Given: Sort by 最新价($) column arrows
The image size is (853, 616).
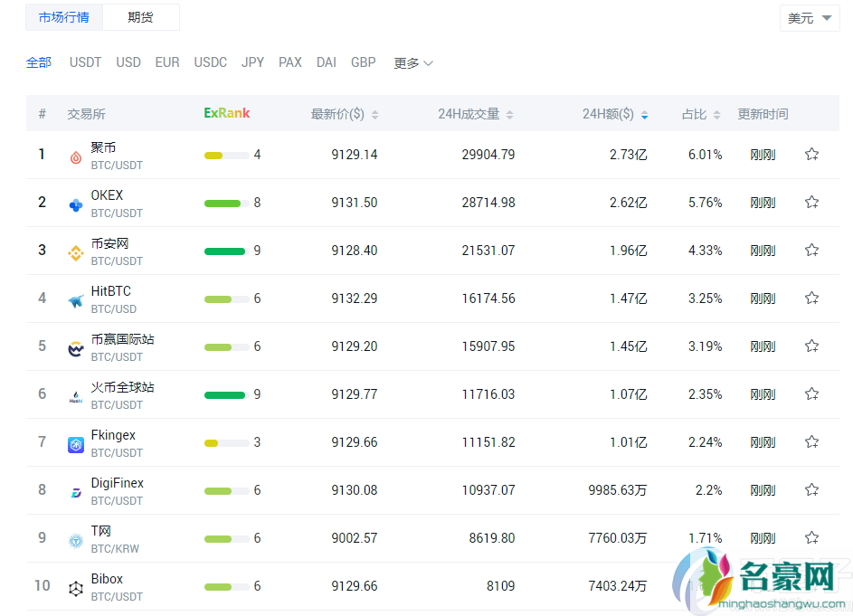Looking at the screenshot, I should (x=374, y=114).
